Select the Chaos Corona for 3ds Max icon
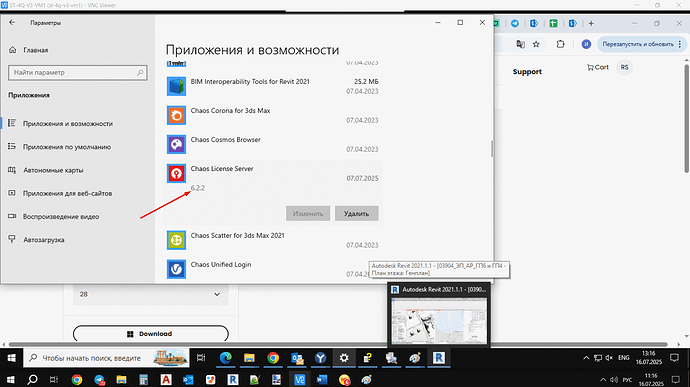690x387 pixels. click(x=176, y=115)
